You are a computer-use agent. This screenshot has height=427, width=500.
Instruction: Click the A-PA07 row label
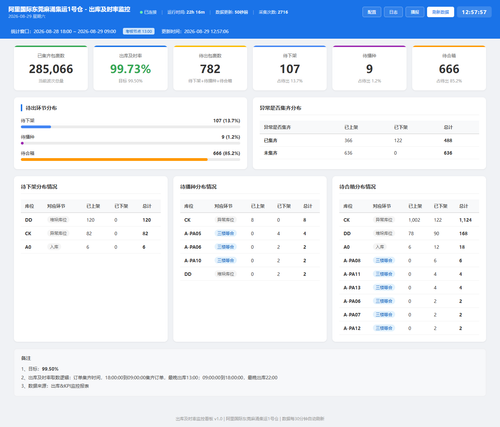[x=352, y=315]
